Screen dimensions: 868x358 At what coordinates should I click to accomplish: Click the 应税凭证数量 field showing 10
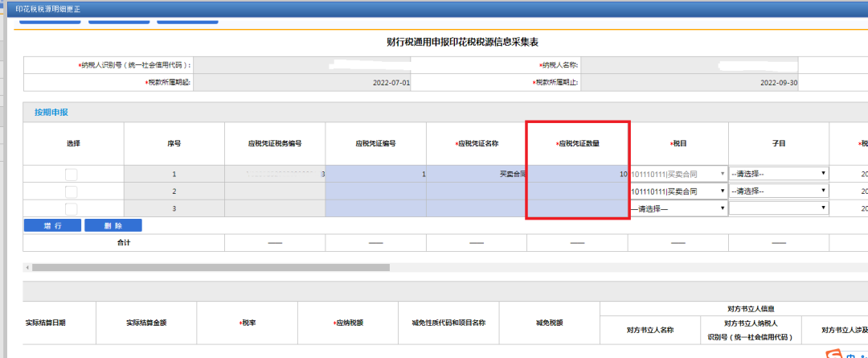(x=577, y=174)
